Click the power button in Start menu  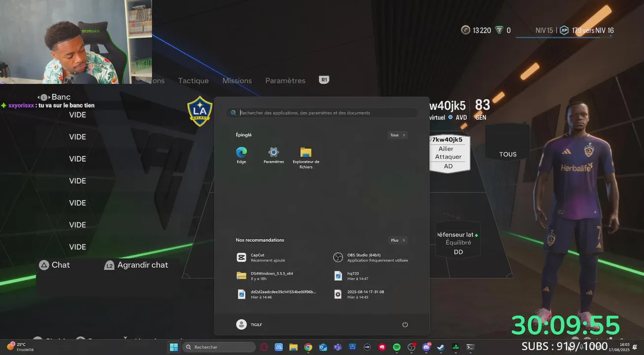405,324
